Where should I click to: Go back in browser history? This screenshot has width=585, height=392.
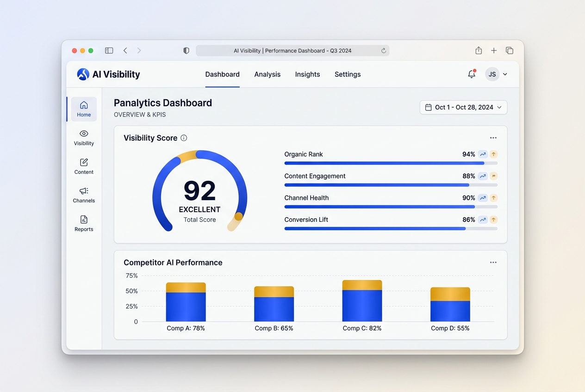(x=125, y=50)
